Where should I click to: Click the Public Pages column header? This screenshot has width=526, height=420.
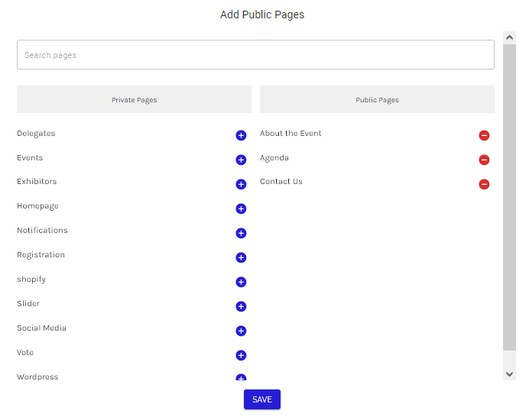377,99
